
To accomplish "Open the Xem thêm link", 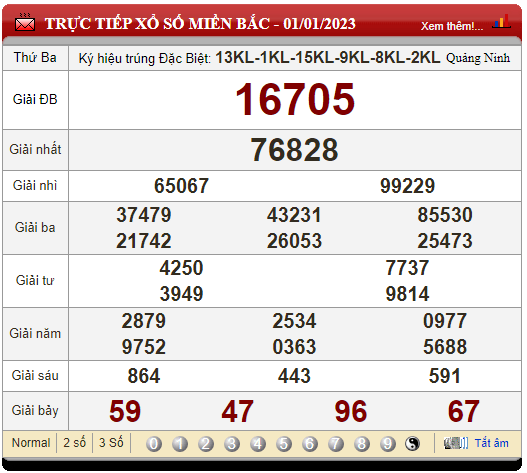I will click(x=452, y=26).
